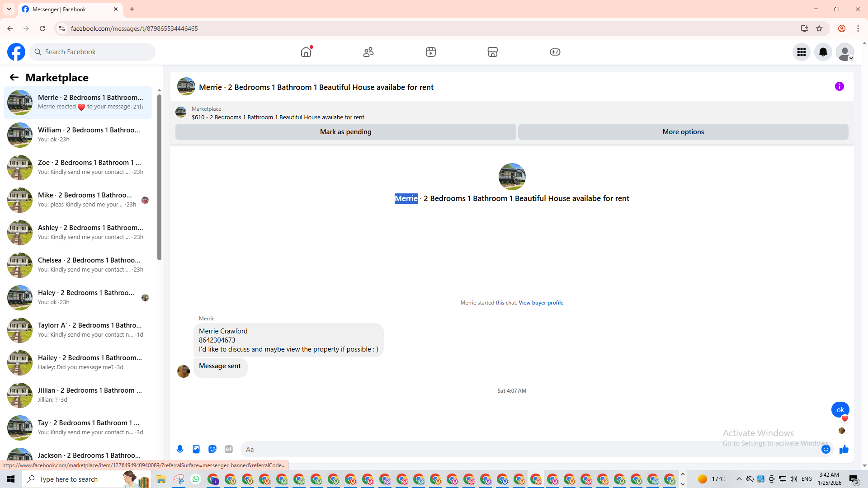Close the Messenger | Facebook tab

click(x=116, y=9)
